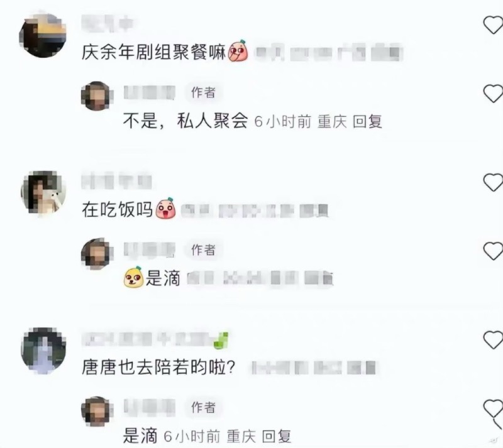This screenshot has height=448, width=503.
Task: Click 回复 under the 私人聚会 reply
Action: coord(367,121)
